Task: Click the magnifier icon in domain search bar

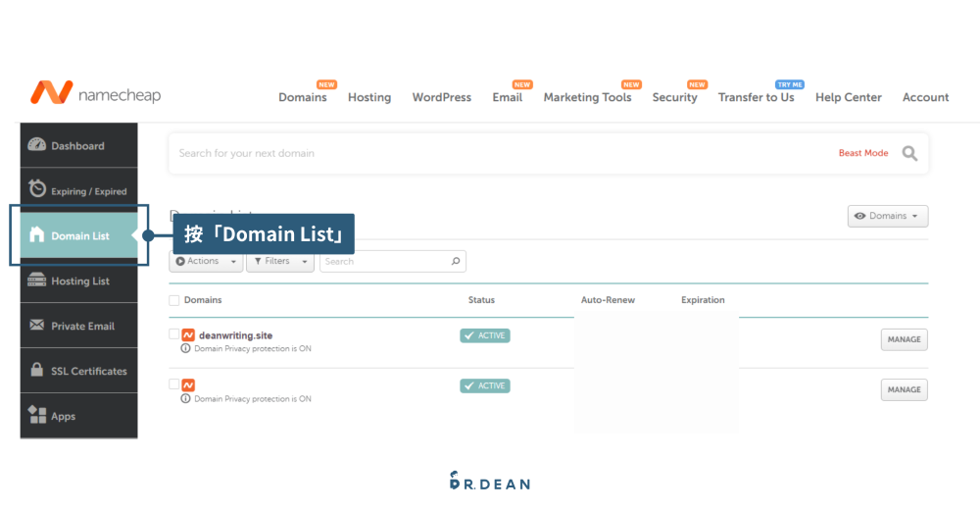Action: pos(909,154)
